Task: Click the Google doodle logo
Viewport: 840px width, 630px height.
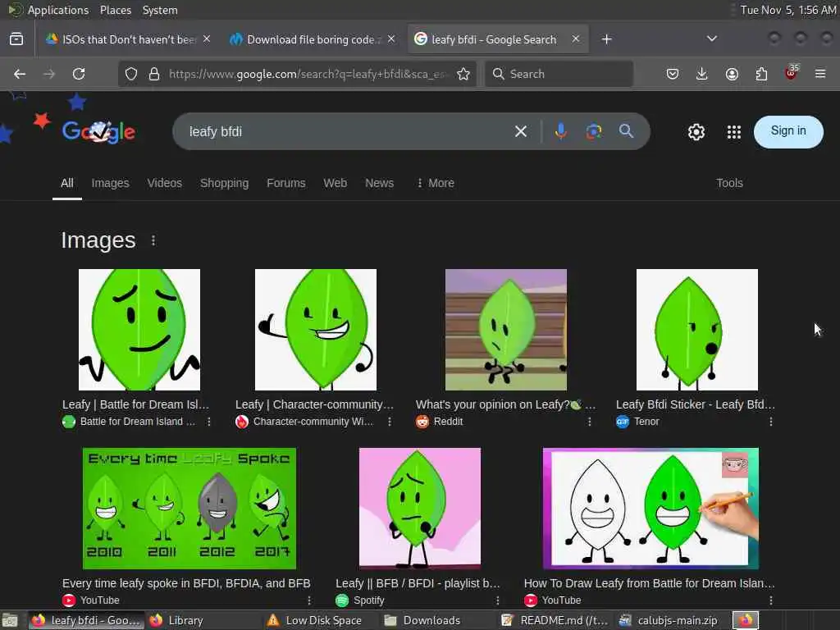Action: 98,131
